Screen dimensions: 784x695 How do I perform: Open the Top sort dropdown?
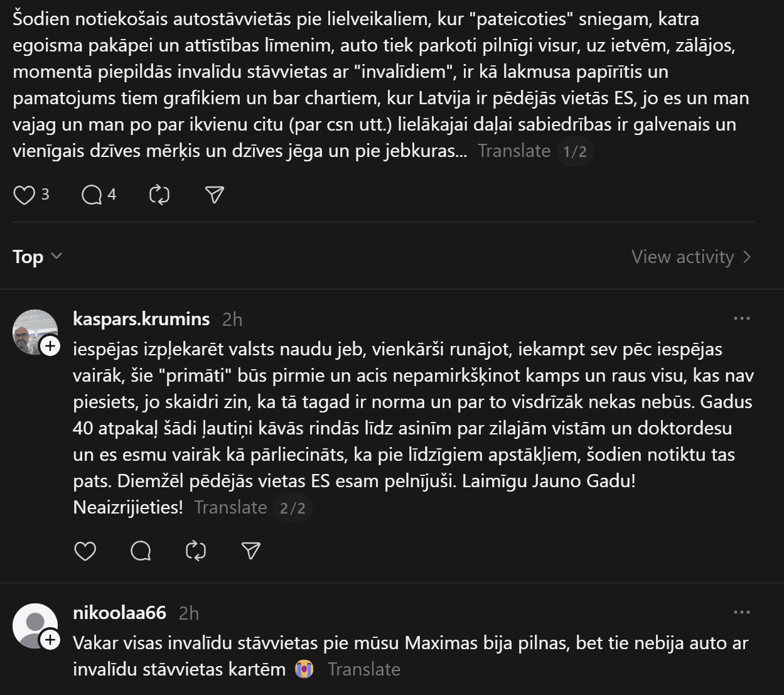coord(38,257)
